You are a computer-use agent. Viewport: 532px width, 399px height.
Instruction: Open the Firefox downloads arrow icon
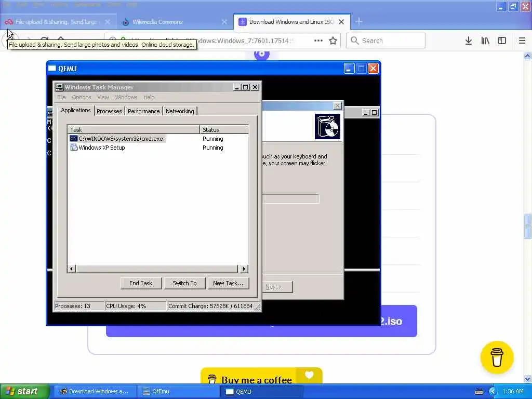tap(468, 41)
